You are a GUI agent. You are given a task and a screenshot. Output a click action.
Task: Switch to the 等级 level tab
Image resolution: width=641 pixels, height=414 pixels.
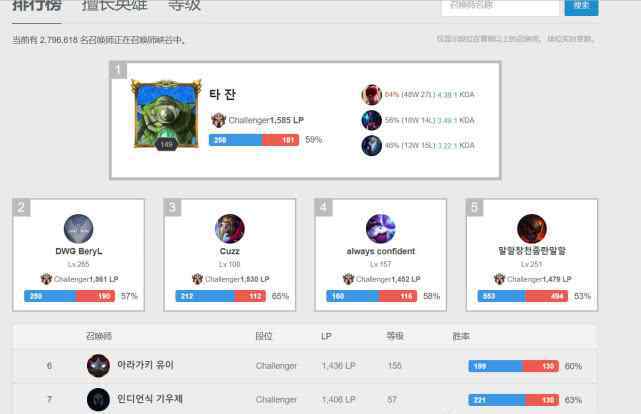point(184,6)
